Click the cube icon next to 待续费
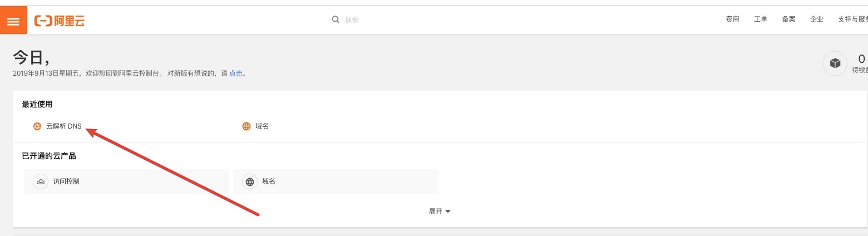Screen dimensions: 868x236 pos(835,63)
